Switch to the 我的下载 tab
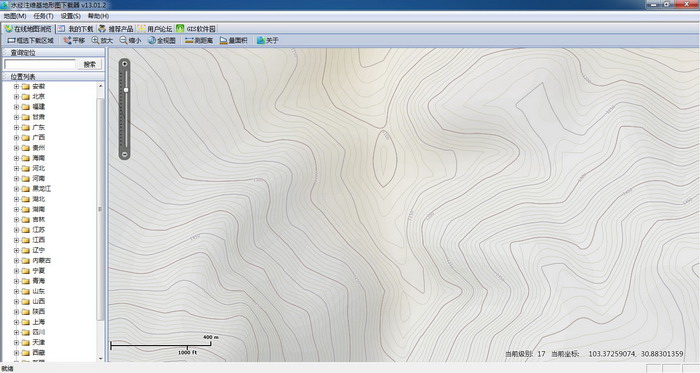 (x=76, y=29)
